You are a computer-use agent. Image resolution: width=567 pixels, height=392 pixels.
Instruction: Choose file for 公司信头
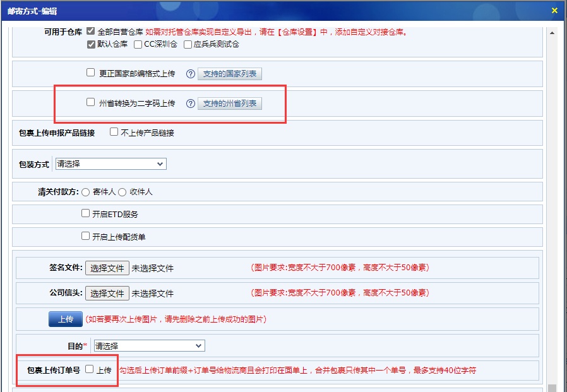107,293
